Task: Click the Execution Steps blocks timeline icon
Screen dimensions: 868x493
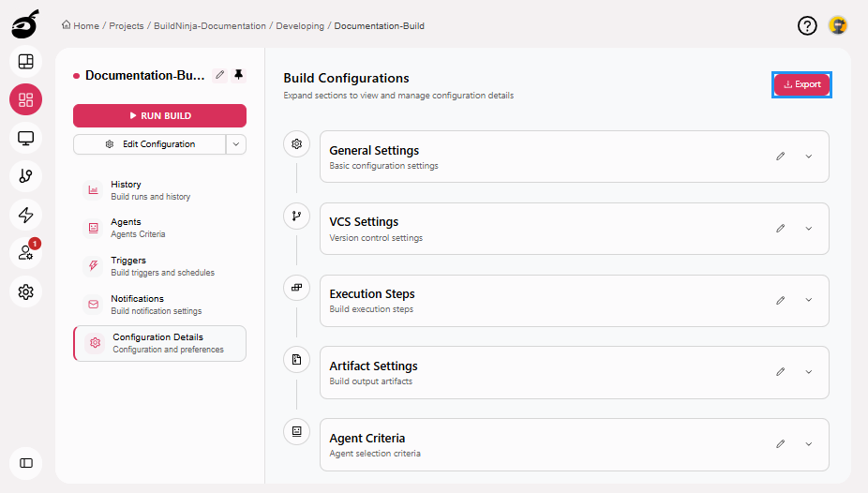Action: tap(297, 288)
